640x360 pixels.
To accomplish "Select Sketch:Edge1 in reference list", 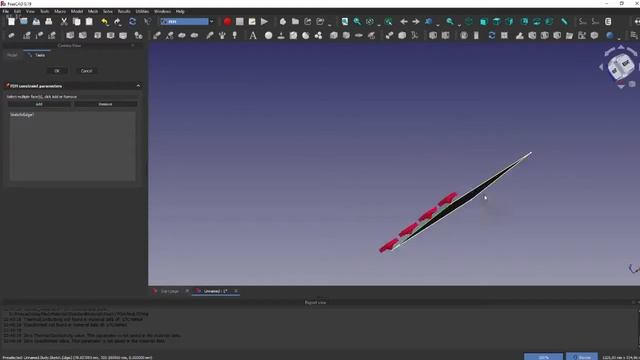I will click(22, 115).
